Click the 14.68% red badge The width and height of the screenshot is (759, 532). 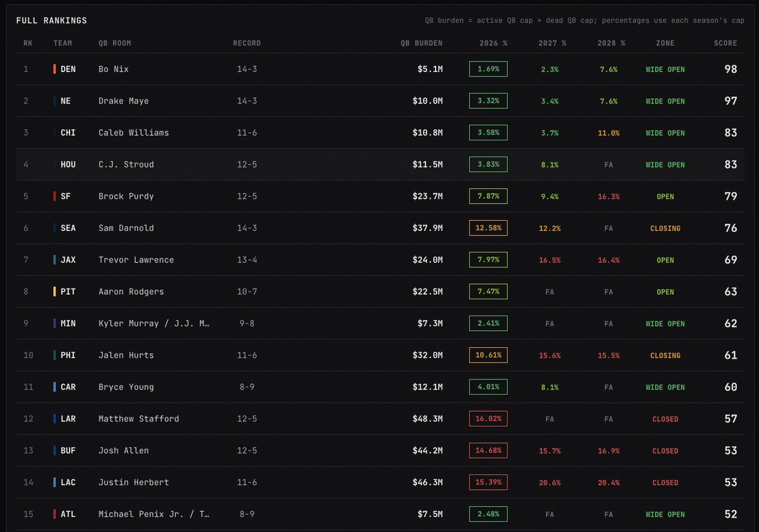point(488,450)
